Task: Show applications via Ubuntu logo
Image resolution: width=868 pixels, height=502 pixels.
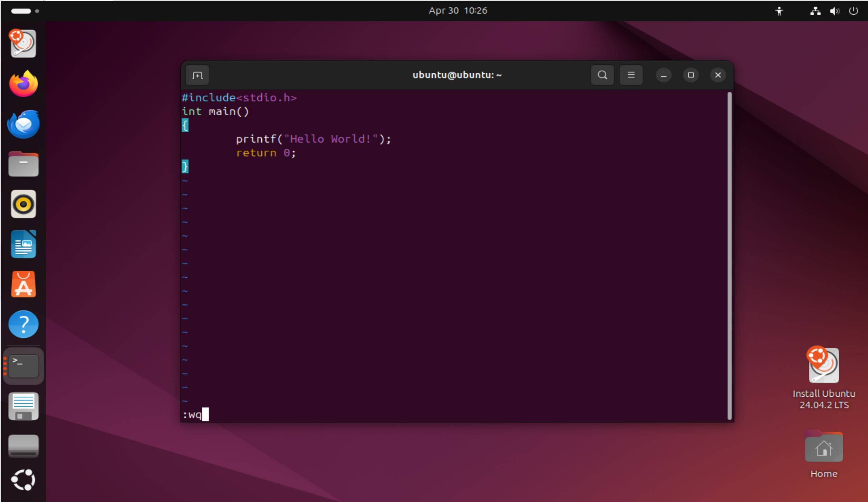Action: tap(24, 480)
